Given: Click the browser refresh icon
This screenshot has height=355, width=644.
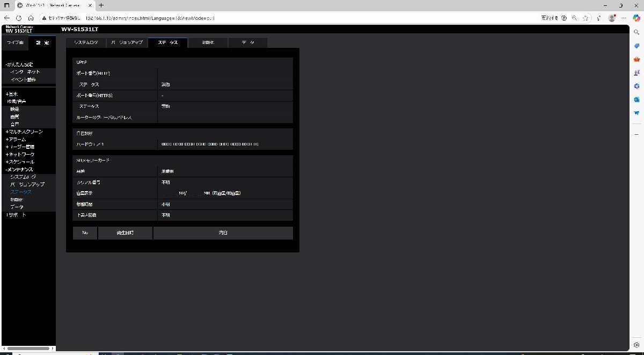Looking at the screenshot, I should 19,17.
